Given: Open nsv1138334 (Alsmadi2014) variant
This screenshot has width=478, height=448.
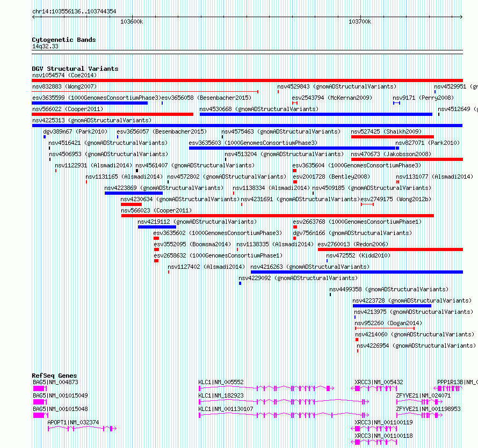Looking at the screenshot, I should point(271,188).
